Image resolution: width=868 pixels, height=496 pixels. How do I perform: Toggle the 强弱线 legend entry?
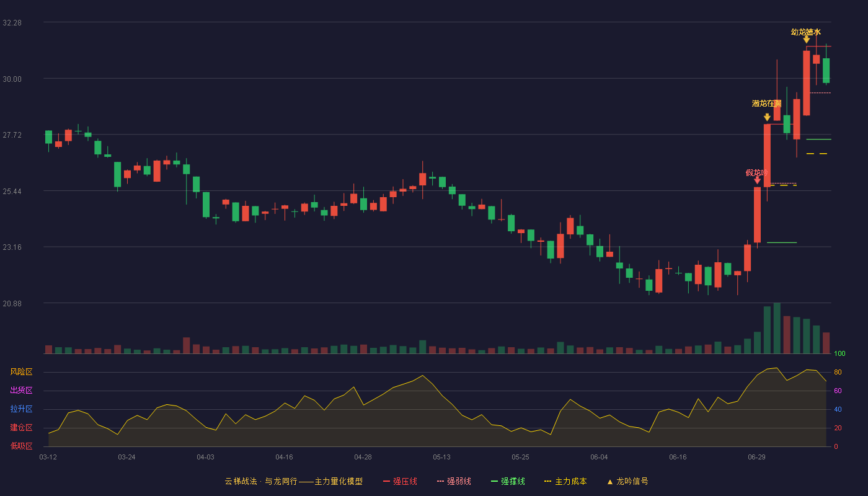click(x=454, y=481)
